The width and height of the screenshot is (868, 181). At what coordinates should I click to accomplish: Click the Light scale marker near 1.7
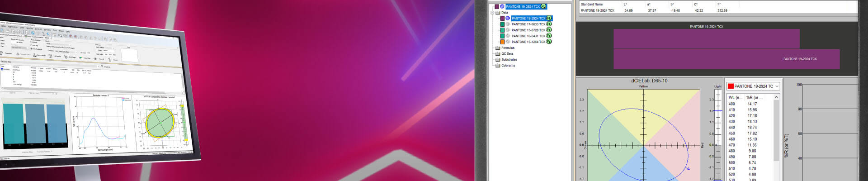[718, 111]
